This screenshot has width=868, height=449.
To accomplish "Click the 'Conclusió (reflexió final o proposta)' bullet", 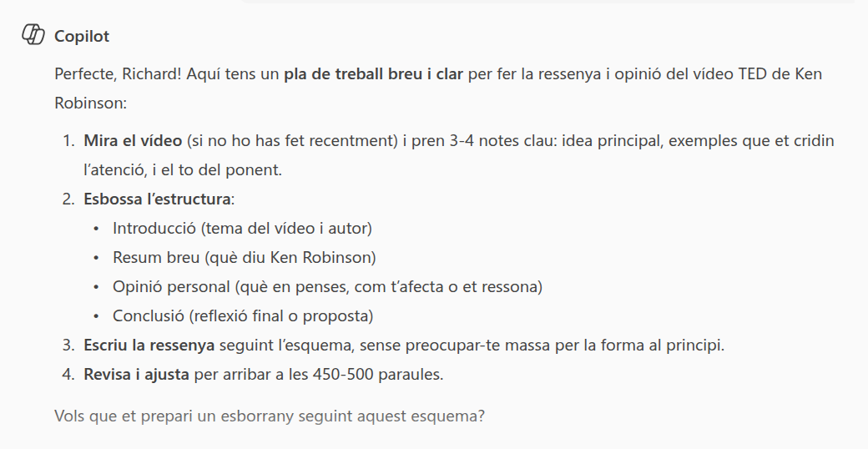I will 243,316.
